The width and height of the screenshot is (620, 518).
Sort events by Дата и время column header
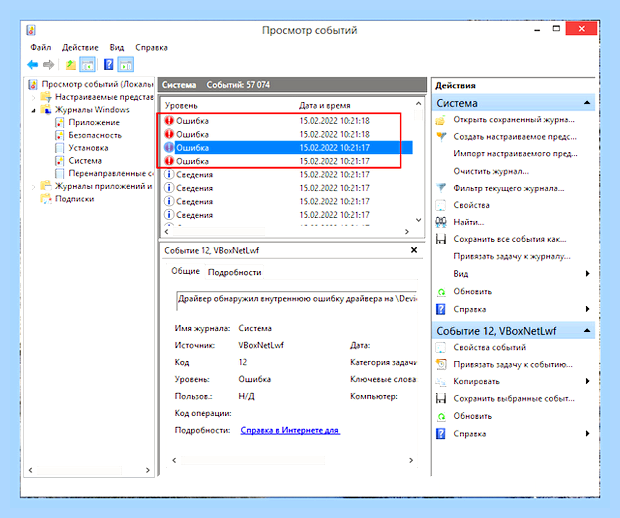pyautogui.click(x=325, y=106)
